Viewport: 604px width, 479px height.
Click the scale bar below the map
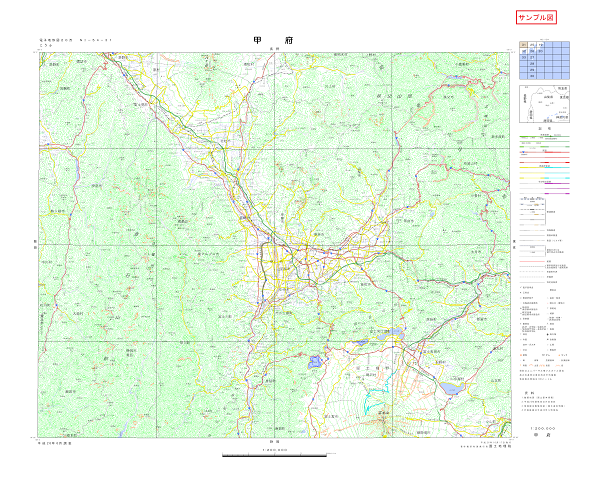pos(274,455)
